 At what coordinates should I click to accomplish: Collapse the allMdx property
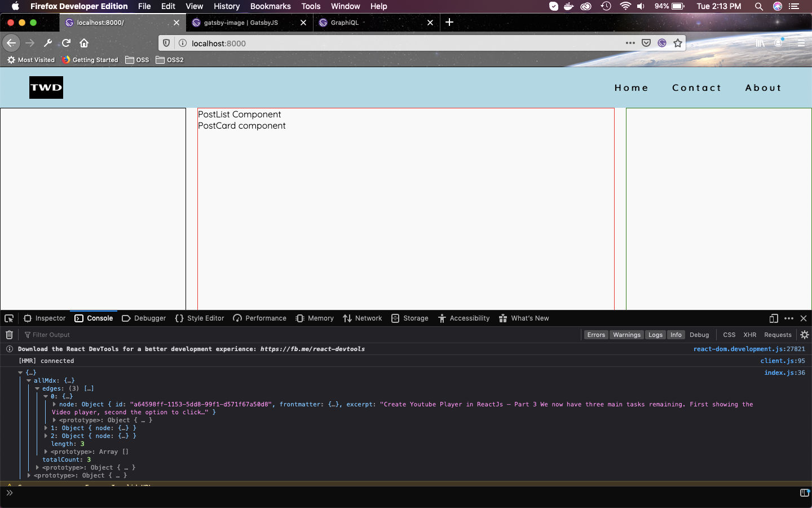pyautogui.click(x=29, y=380)
